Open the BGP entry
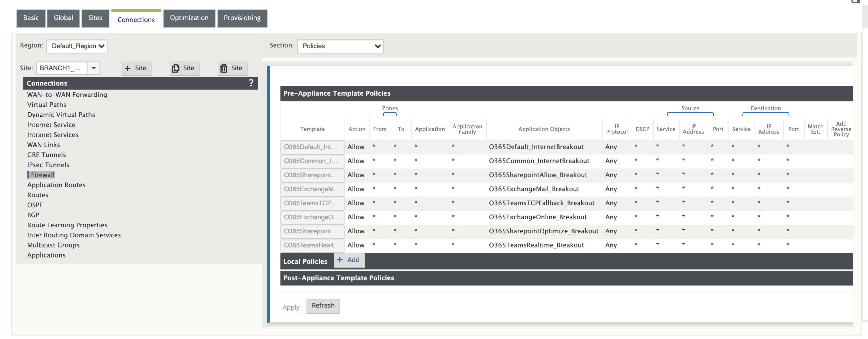The image size is (868, 339). click(x=33, y=215)
